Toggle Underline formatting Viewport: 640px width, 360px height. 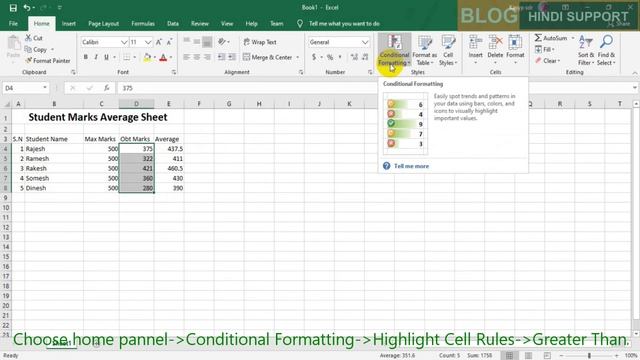(106, 57)
